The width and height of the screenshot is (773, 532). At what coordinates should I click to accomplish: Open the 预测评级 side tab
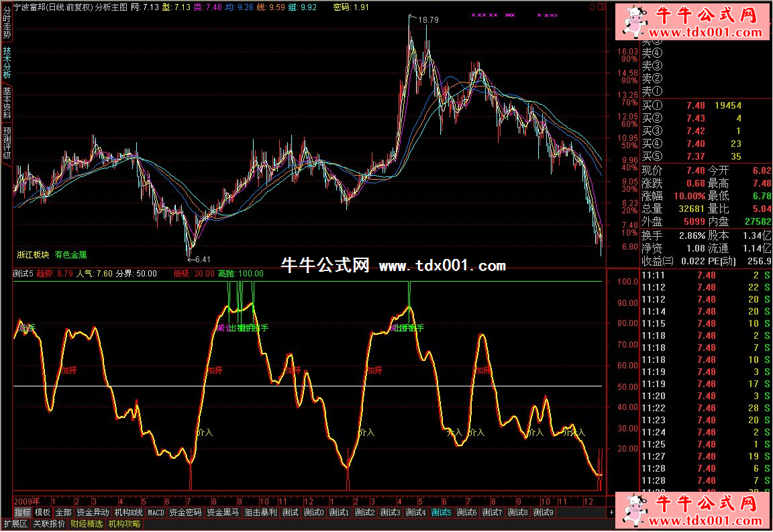click(6, 144)
